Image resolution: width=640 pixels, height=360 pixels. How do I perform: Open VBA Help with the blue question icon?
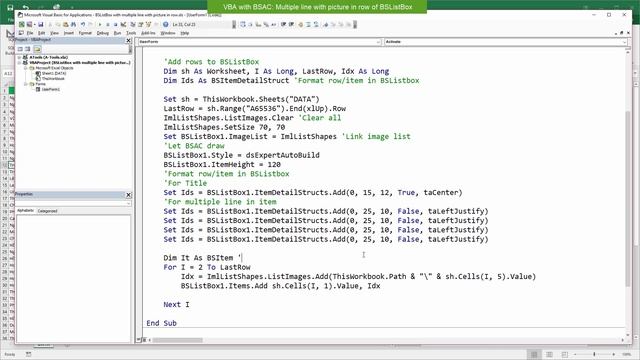166,24
